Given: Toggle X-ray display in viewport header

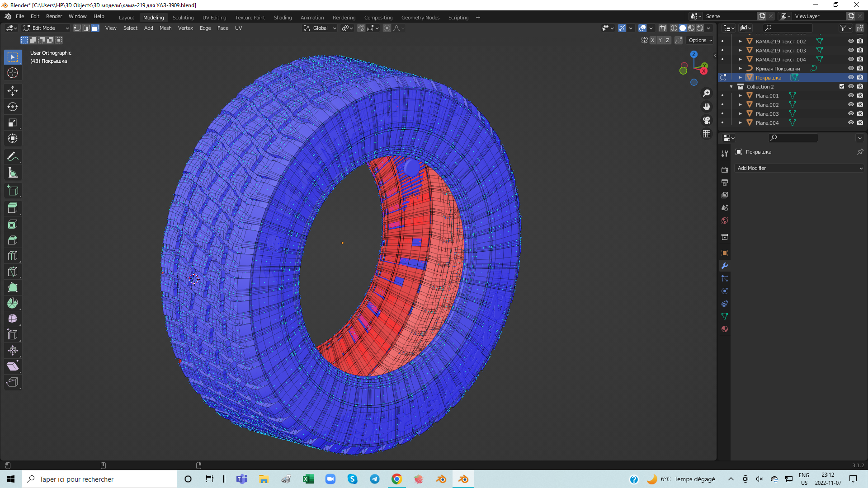Looking at the screenshot, I should [662, 28].
